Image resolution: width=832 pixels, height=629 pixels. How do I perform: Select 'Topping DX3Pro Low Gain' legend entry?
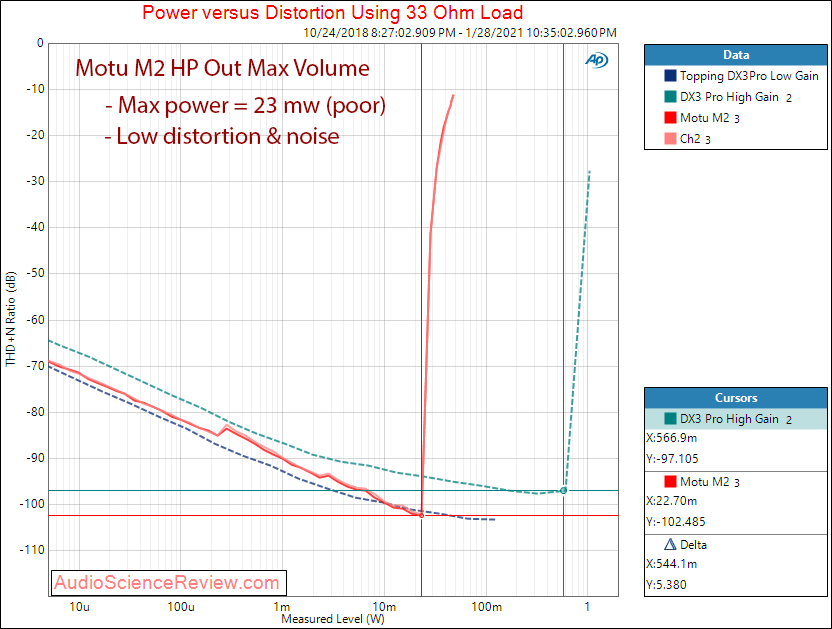point(749,76)
